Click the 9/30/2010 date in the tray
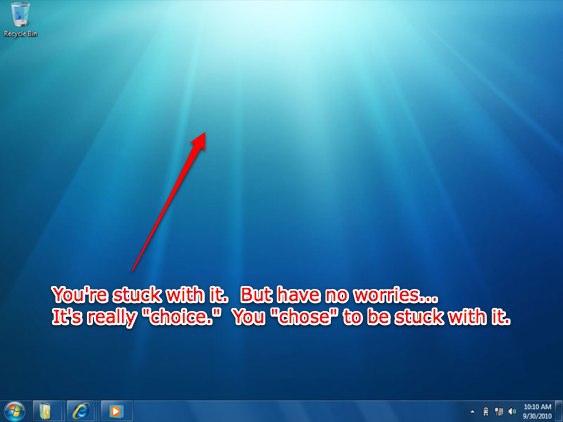Viewport: 563px width, 422px height. [537, 416]
